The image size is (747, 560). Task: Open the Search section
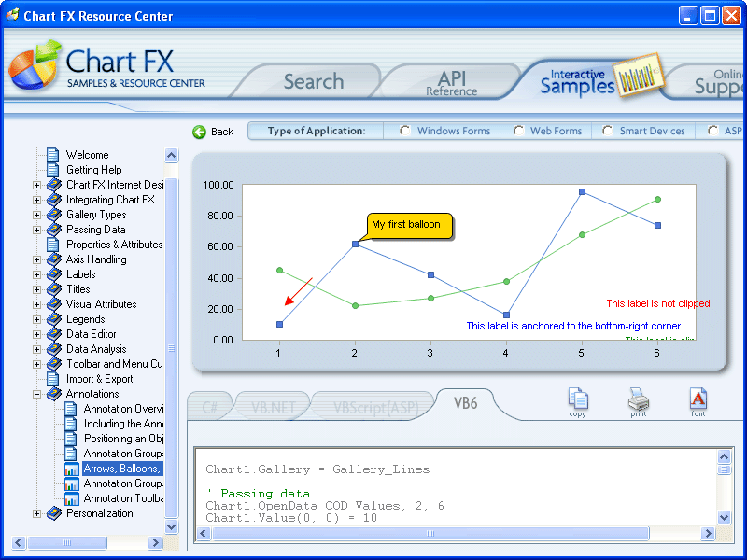(313, 81)
